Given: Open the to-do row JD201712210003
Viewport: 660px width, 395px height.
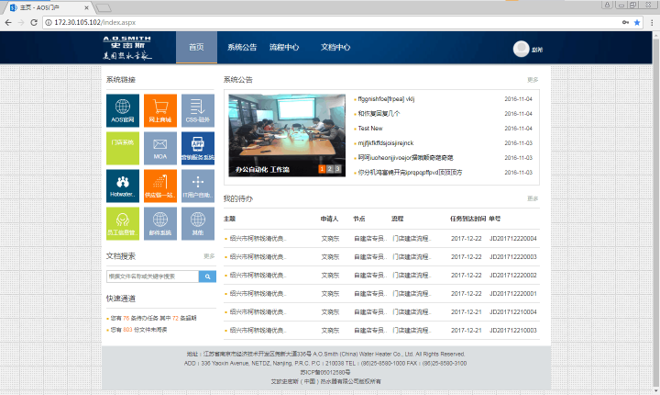Looking at the screenshot, I should pos(381,331).
